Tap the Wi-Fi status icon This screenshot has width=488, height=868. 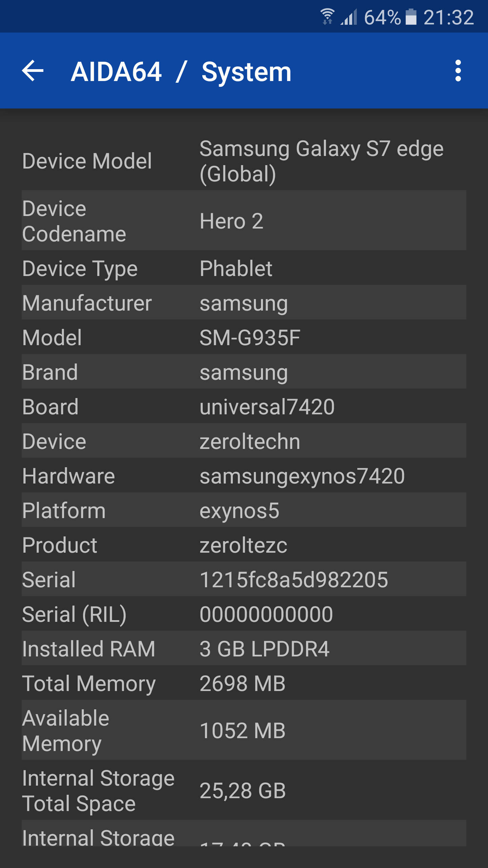point(327,17)
